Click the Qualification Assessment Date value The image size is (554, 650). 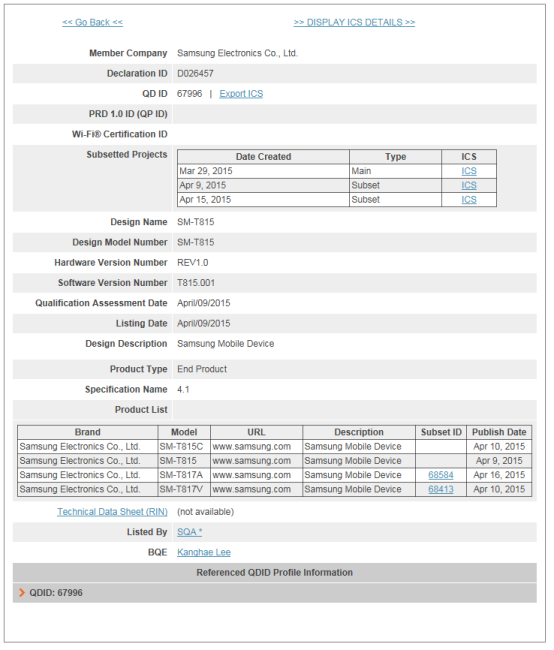[204, 303]
